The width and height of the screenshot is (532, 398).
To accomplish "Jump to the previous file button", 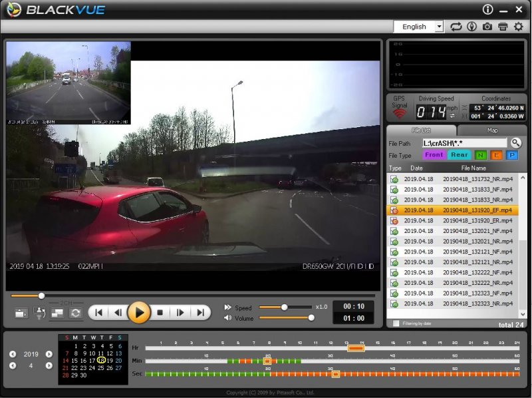I will (x=98, y=312).
